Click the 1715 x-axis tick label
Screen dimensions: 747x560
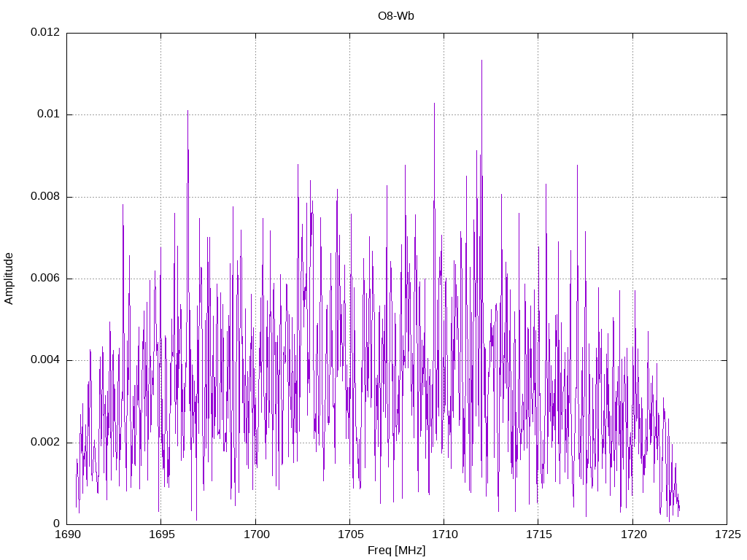tap(539, 534)
